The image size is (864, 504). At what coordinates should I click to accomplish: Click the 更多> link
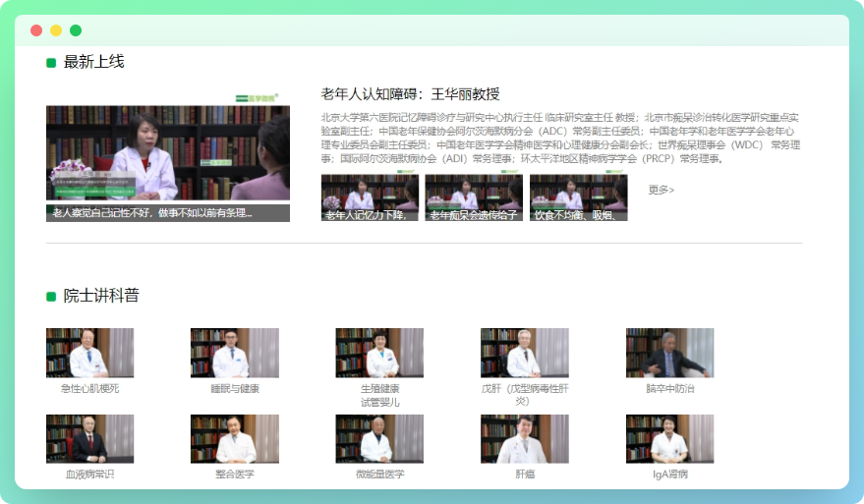[662, 190]
